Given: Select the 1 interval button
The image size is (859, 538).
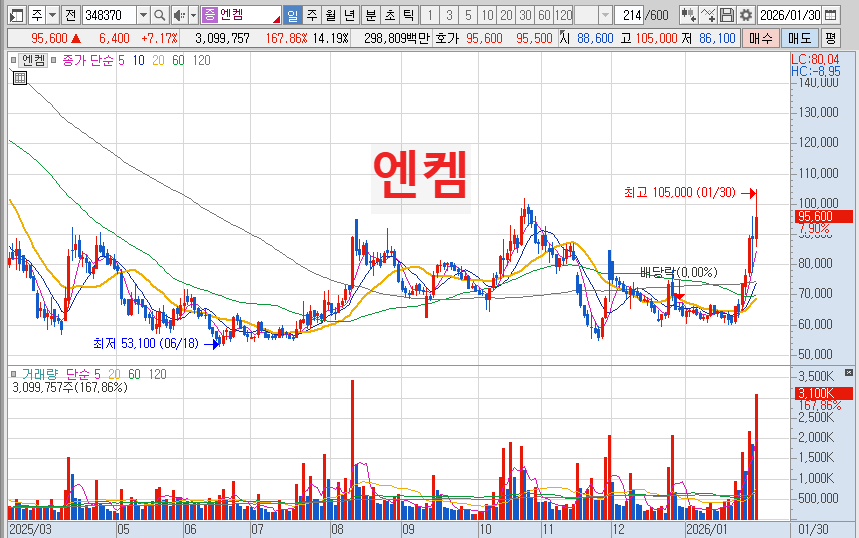Looking at the screenshot, I should [430, 15].
